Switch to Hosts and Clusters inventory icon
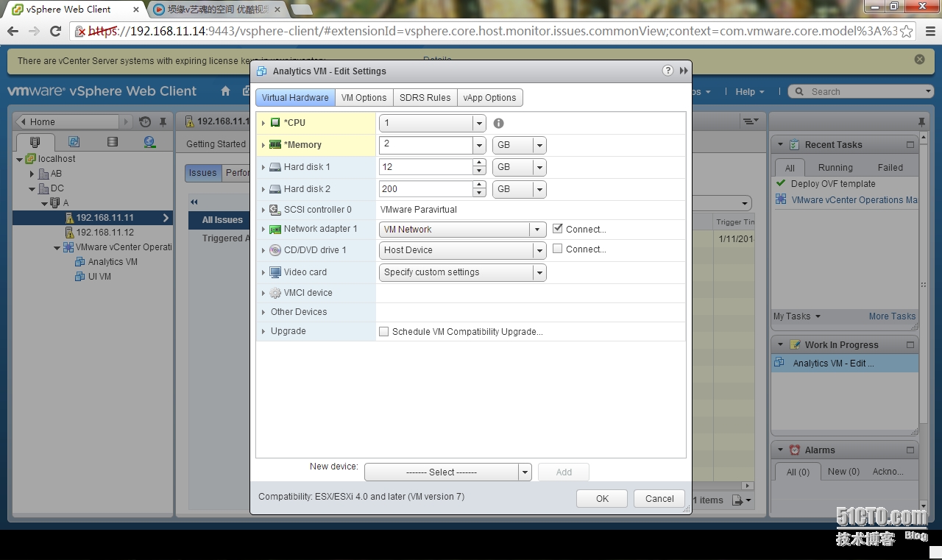 [x=35, y=142]
